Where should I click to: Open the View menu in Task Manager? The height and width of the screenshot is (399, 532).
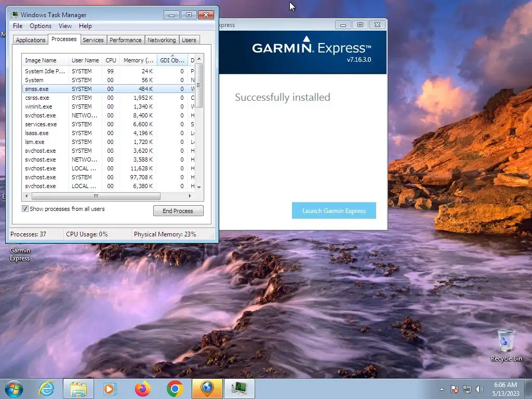tap(65, 26)
